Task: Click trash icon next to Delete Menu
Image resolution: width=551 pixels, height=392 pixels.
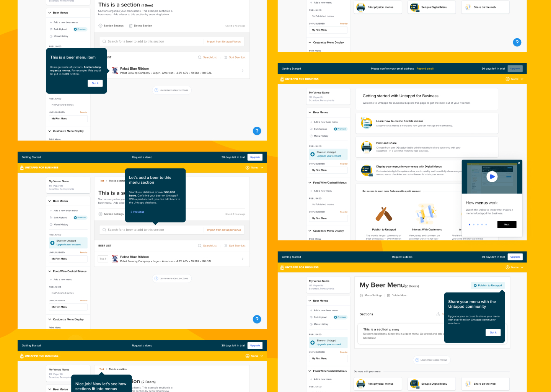Action: coord(388,296)
